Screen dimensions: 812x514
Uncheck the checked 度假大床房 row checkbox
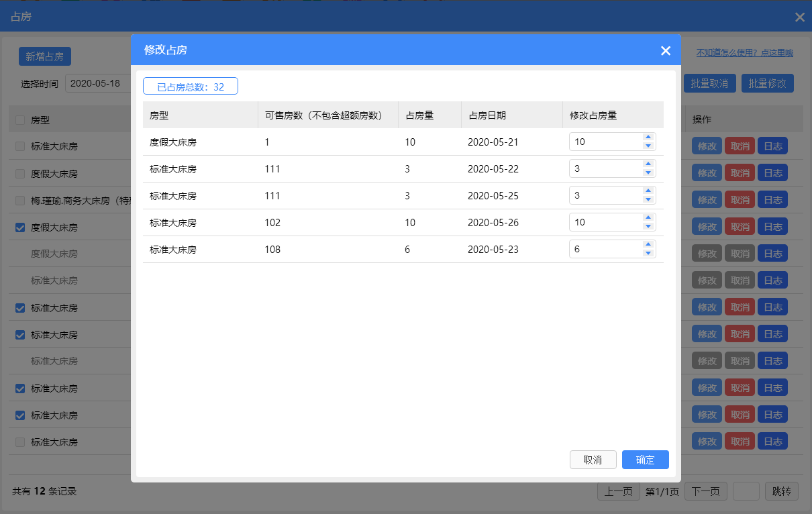pyautogui.click(x=20, y=227)
